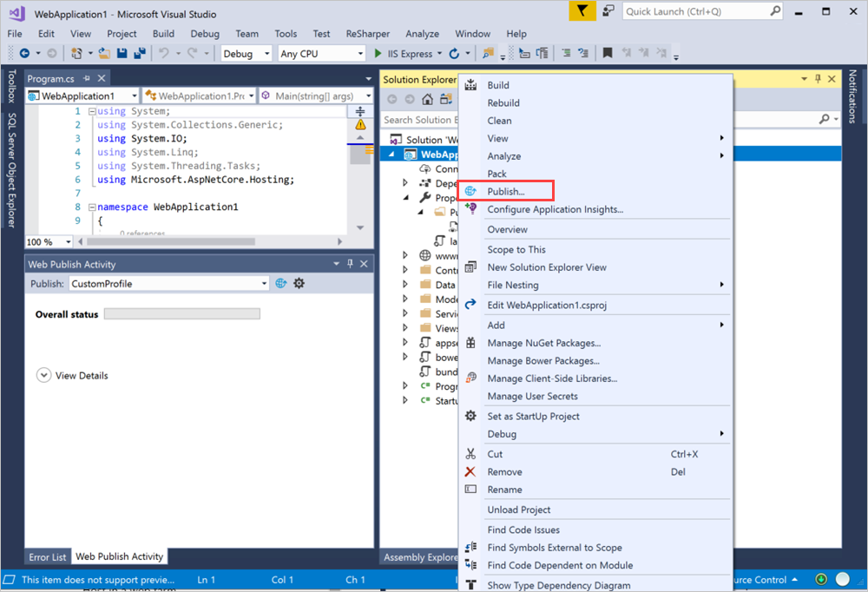This screenshot has height=592, width=868.
Task: Select the Navigate Backward arrow icon
Action: click(x=24, y=53)
